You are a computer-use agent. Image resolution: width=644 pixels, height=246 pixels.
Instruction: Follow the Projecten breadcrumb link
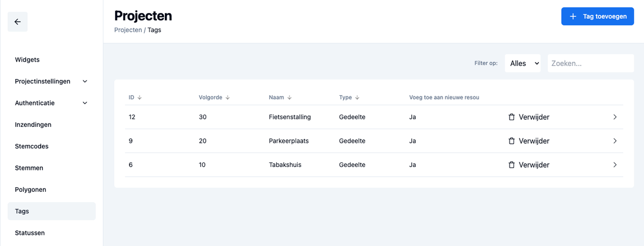pos(128,30)
